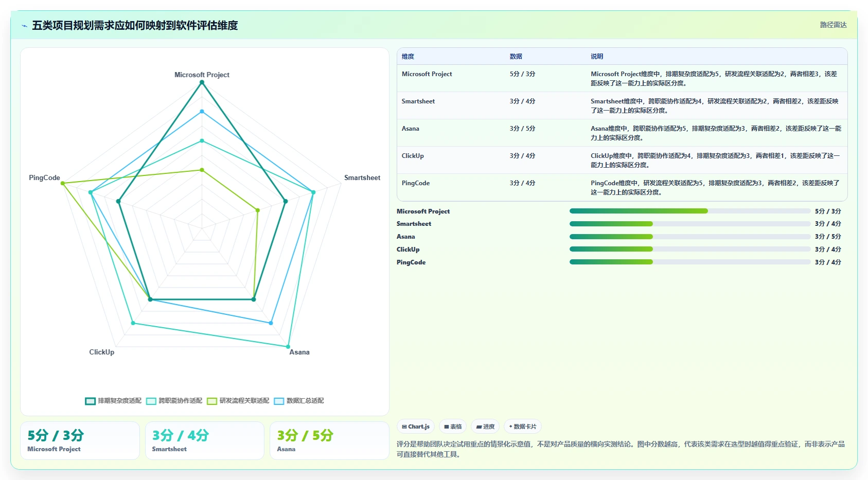Click the Smartsheet progress bar
This screenshot has width=868, height=480.
coord(690,224)
